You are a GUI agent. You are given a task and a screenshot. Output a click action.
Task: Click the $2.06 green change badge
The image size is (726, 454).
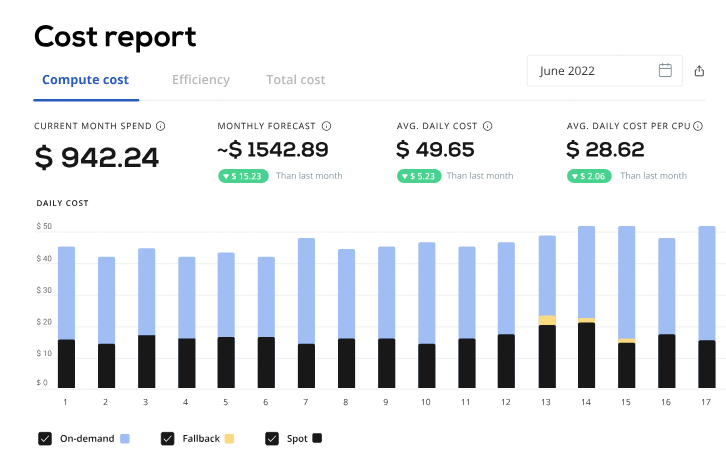[590, 176]
